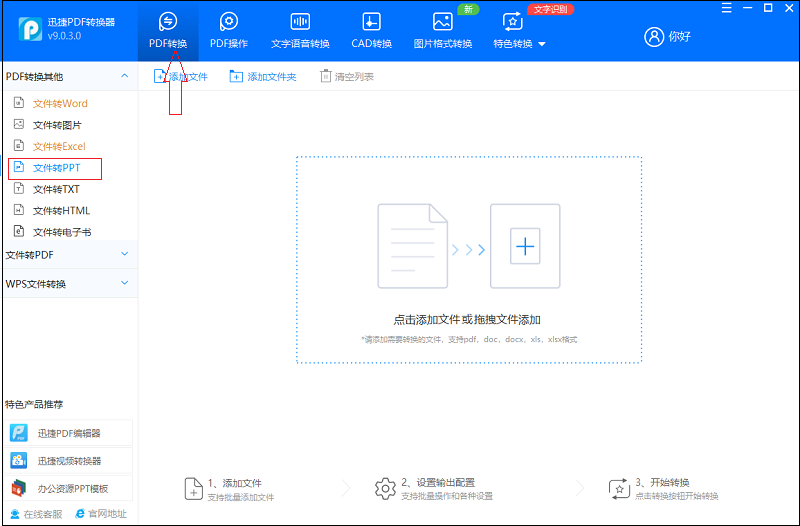Open the 图片格式转换 tab

[442, 31]
